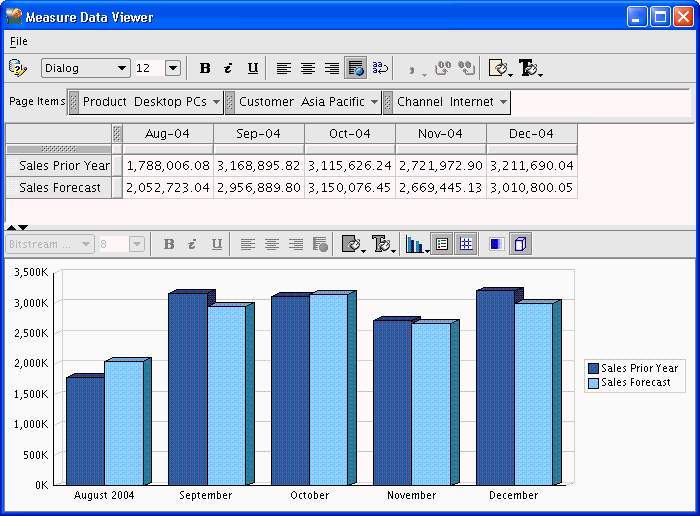Open the graph type bar chart dropdown
The image size is (700, 516).
click(417, 244)
